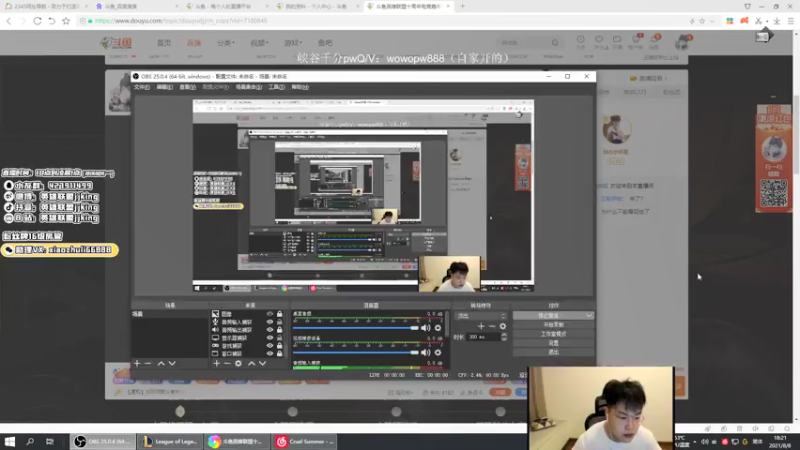Expand the 分类 dropdown in Douyu navigation
Screen dimensions: 800x450
click(x=226, y=43)
